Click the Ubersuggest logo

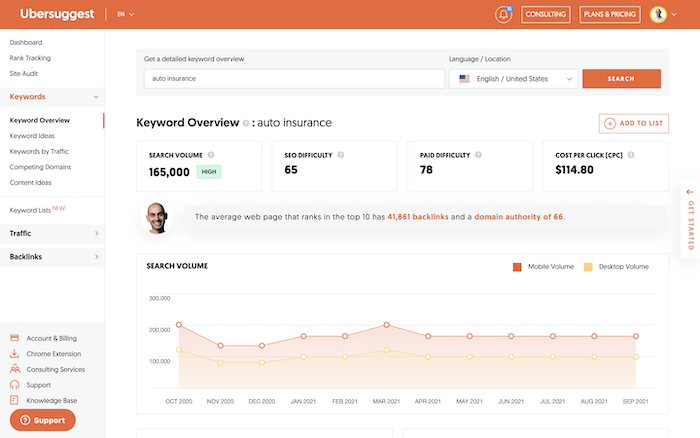point(57,14)
